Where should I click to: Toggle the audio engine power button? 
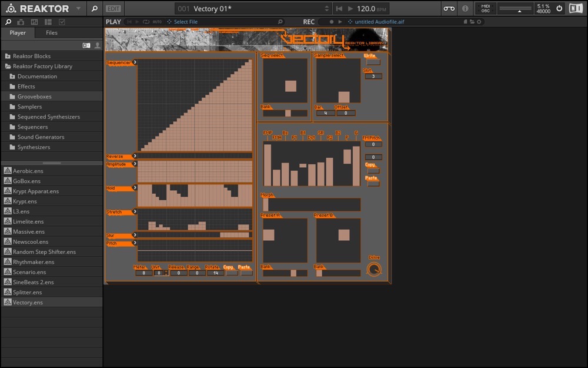559,8
